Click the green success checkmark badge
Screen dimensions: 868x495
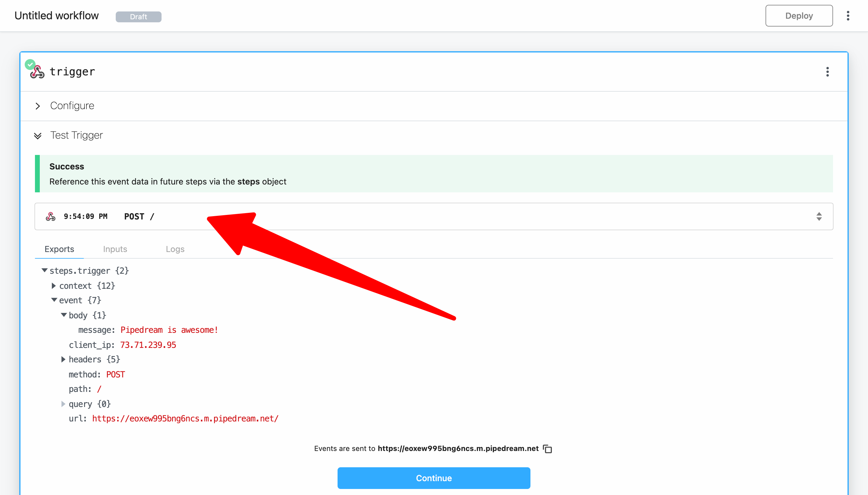(30, 64)
